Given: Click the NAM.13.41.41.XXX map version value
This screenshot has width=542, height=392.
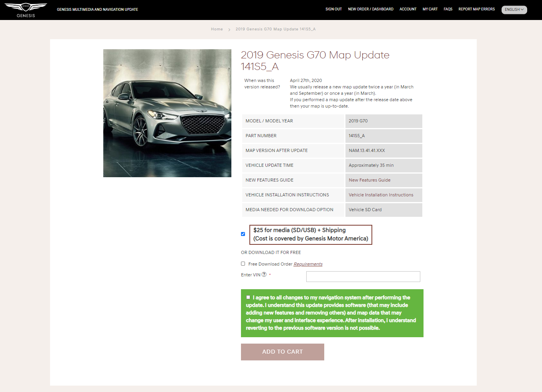Looking at the screenshot, I should (x=367, y=150).
